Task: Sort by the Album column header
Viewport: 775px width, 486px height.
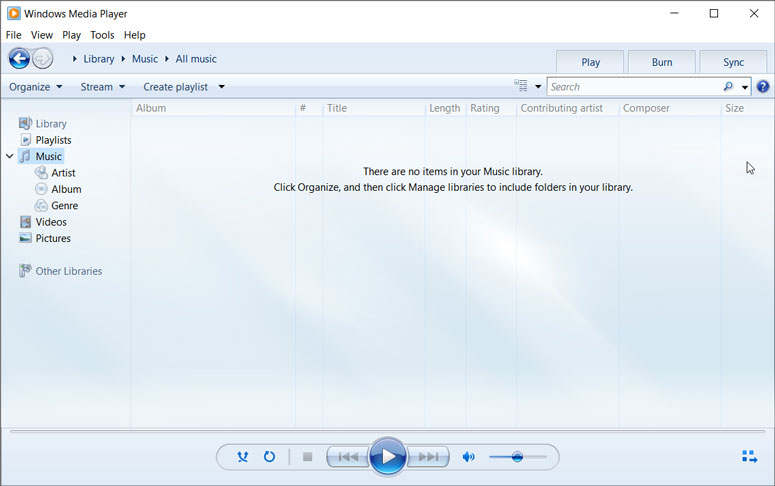Action: tap(214, 108)
